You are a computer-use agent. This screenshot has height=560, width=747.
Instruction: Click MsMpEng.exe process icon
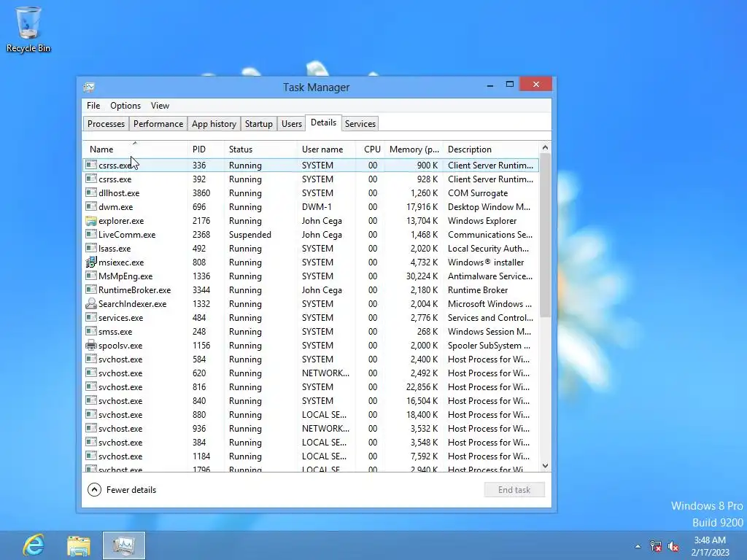click(x=91, y=276)
